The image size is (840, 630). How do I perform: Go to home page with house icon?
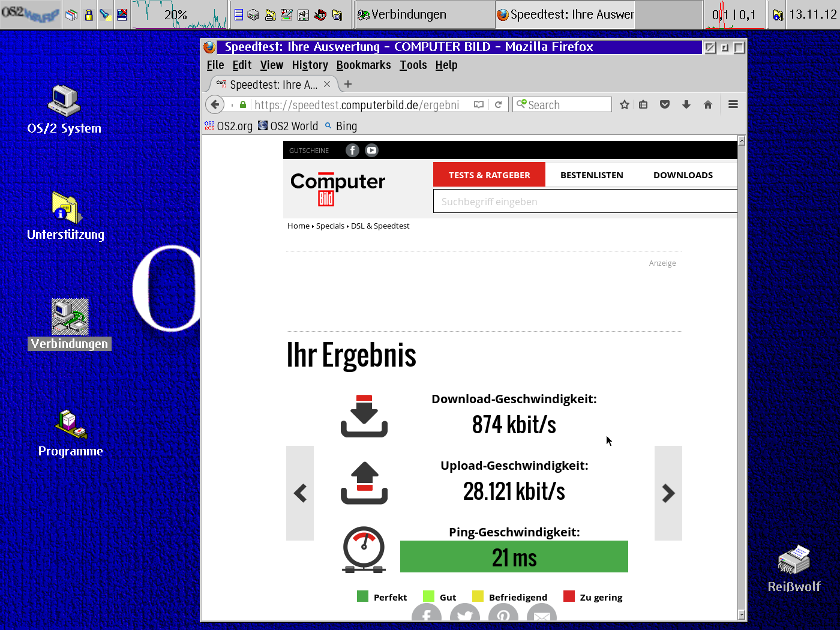click(x=708, y=104)
